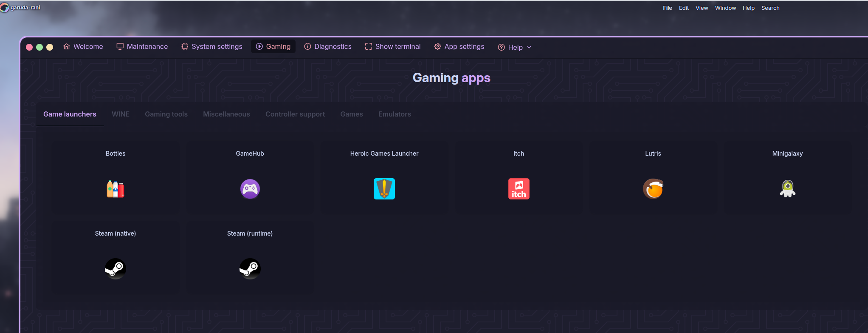Open the Help menu in menu bar
The width and height of the screenshot is (868, 333).
(x=749, y=8)
